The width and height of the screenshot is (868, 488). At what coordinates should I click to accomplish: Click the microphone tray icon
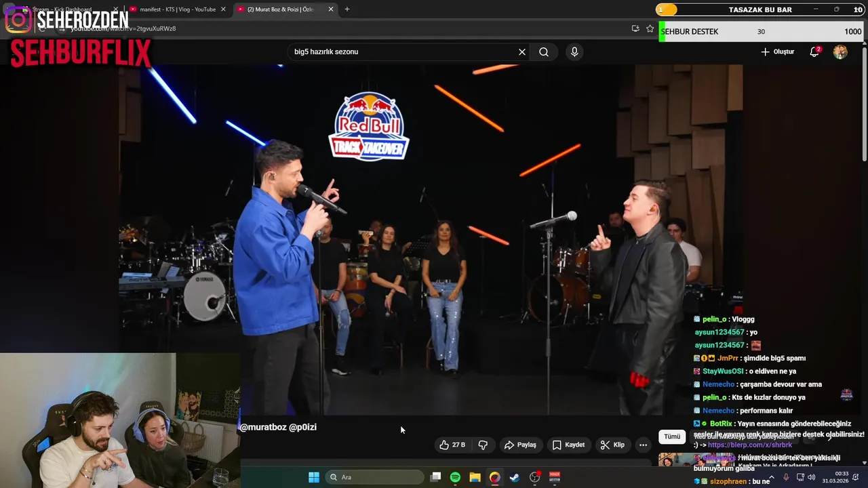tap(786, 477)
